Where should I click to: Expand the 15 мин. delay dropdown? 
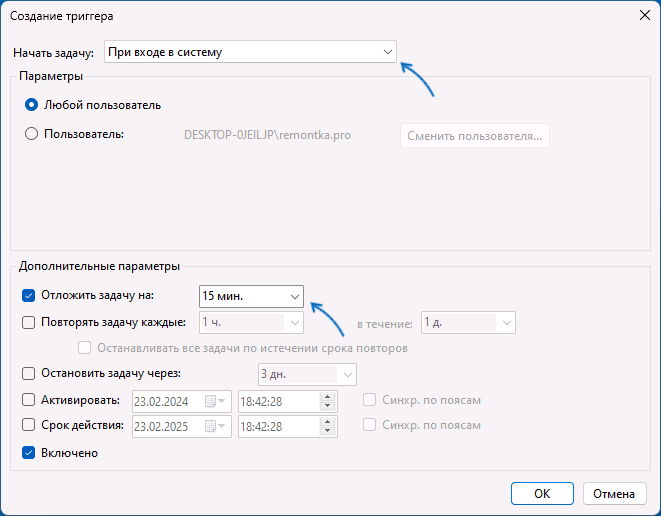coord(294,296)
